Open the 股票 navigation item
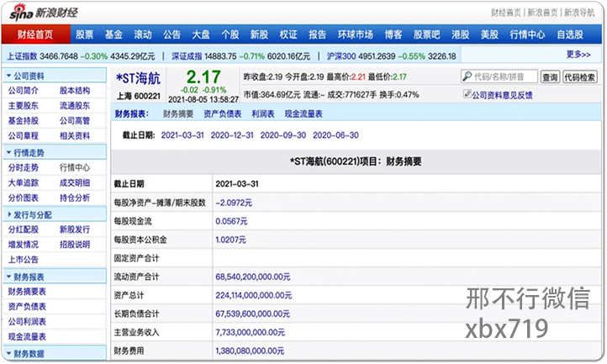 (84, 34)
